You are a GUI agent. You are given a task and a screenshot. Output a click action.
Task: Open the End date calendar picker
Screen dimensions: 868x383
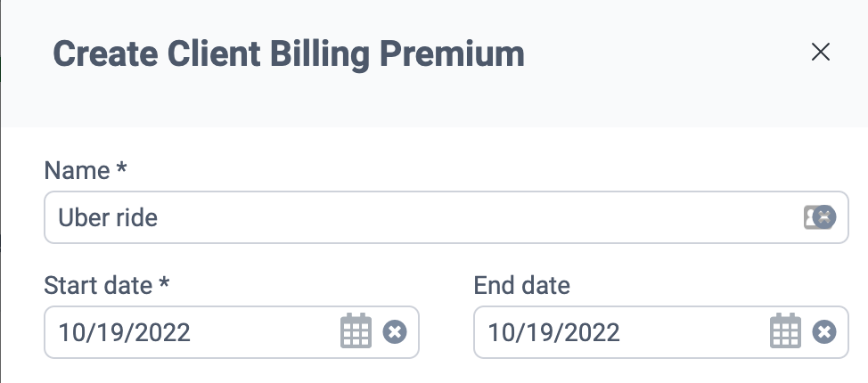click(x=784, y=332)
